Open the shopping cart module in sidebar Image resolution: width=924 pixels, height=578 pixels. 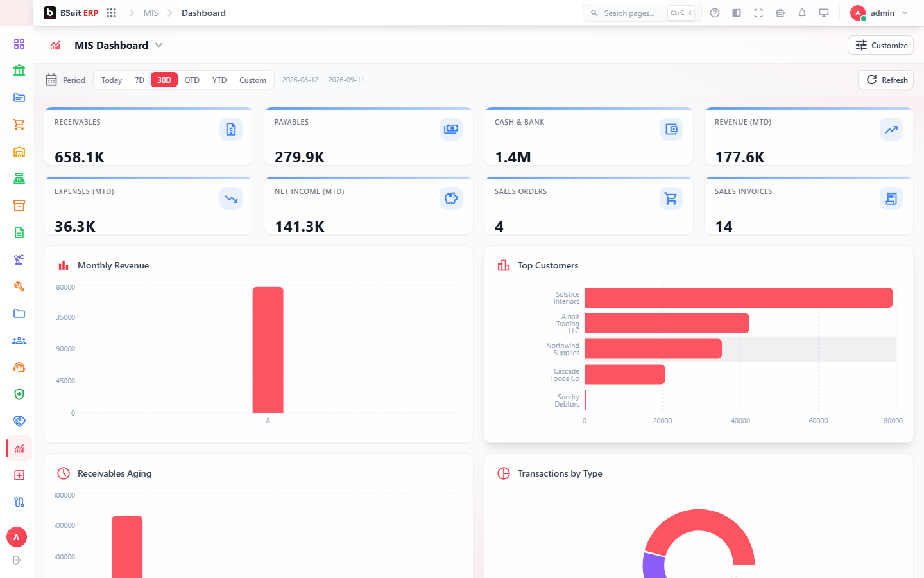click(19, 125)
